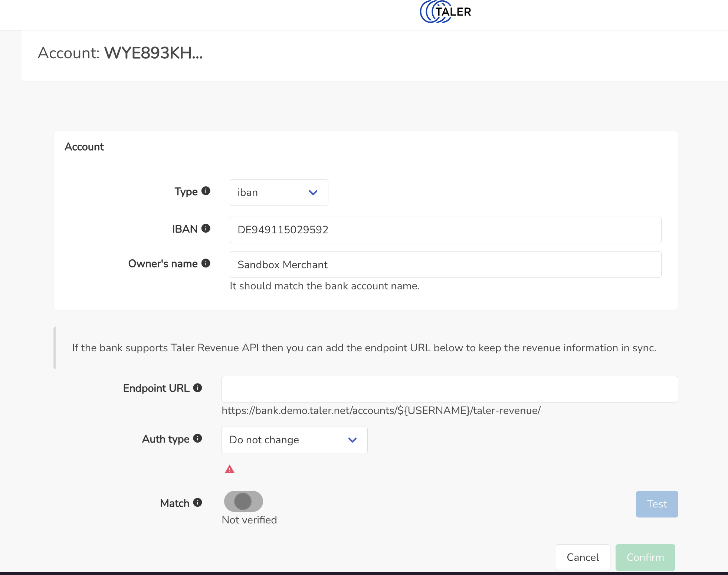This screenshot has width=728, height=575.
Task: Click info icon next to Match
Action: point(198,502)
